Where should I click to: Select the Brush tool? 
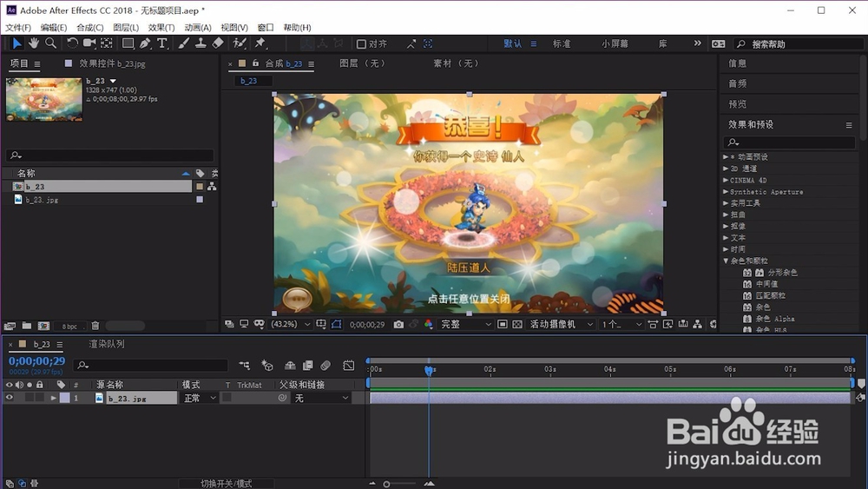click(184, 43)
